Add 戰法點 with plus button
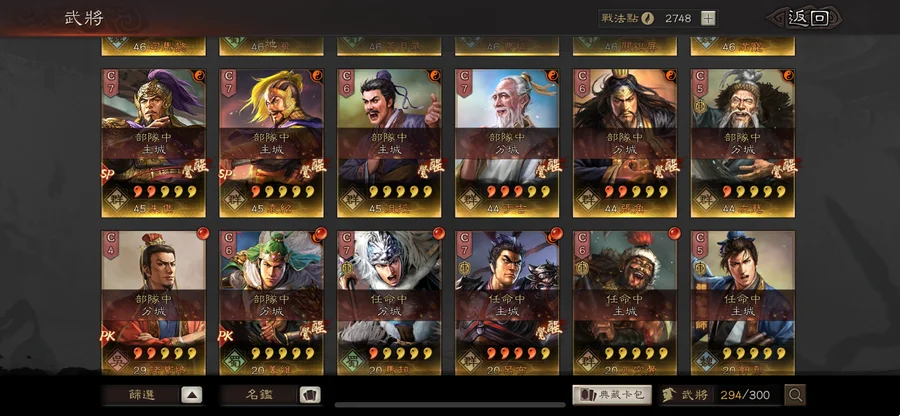The width and height of the screenshot is (900, 416). click(709, 18)
